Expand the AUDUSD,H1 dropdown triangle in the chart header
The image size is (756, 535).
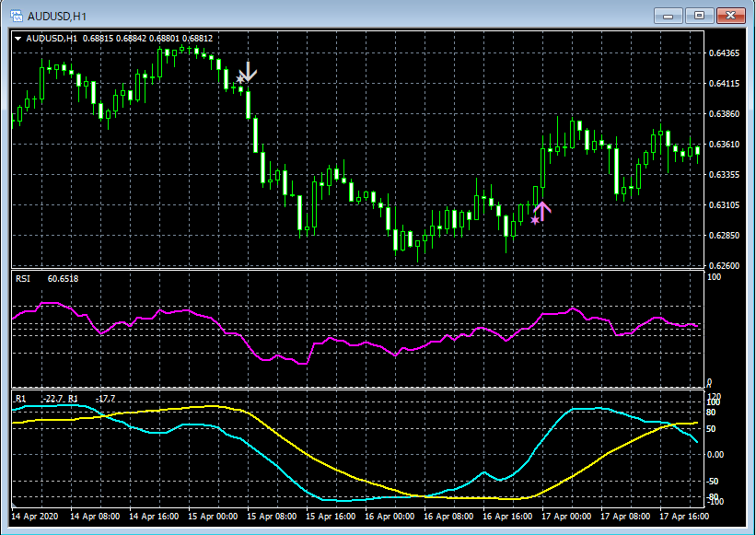[16, 36]
